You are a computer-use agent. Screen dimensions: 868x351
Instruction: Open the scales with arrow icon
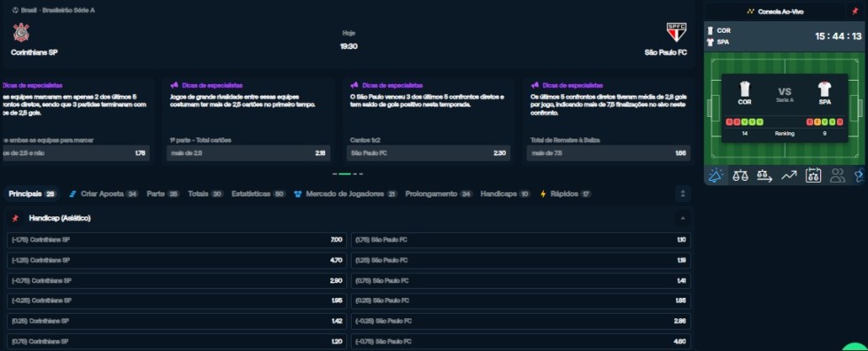click(x=764, y=176)
